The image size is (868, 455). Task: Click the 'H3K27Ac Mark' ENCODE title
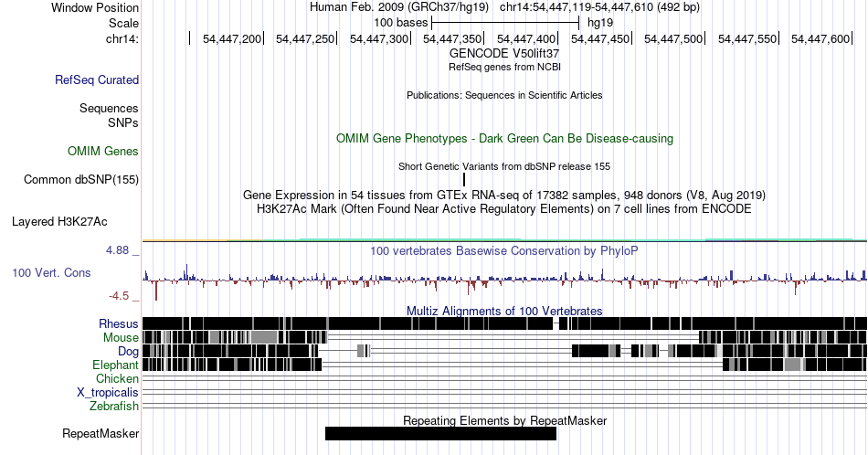coord(504,208)
